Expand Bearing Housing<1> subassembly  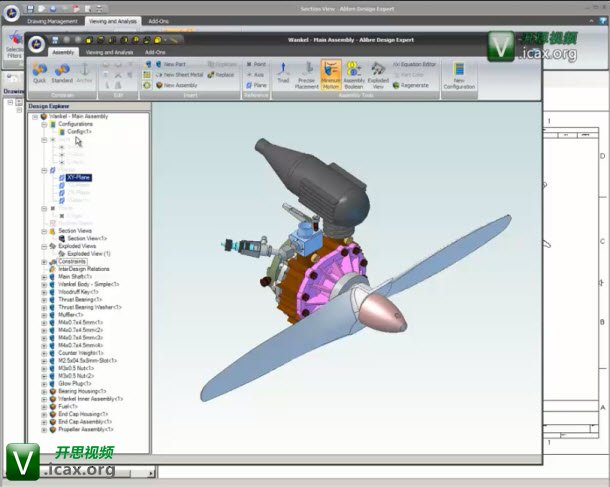pos(44,392)
